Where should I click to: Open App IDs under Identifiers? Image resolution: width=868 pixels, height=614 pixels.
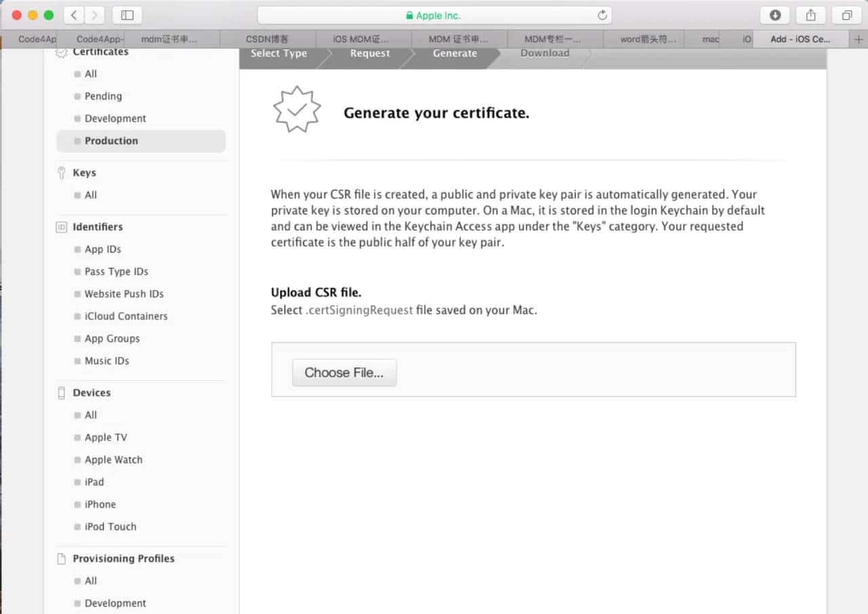coord(103,249)
